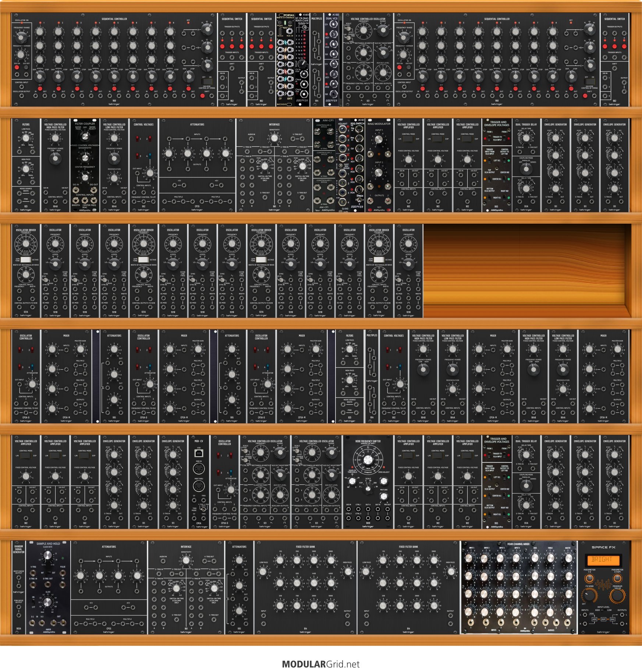Click OSC ON button on right Sequential Controller
642x672 pixels.
click(x=400, y=68)
